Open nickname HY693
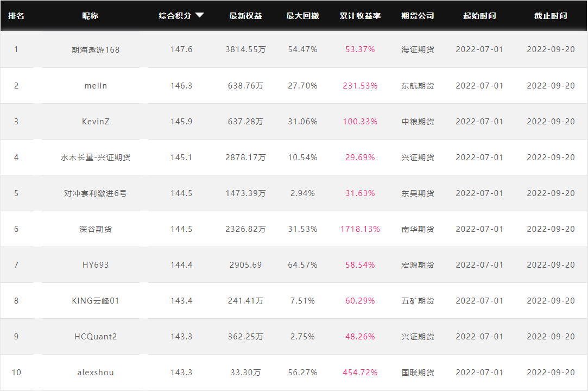 tap(96, 265)
